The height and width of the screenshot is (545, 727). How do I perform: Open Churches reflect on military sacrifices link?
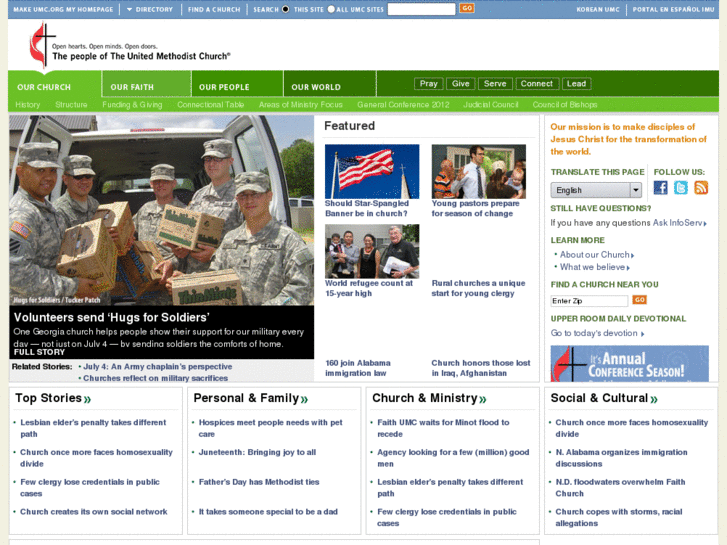click(155, 378)
